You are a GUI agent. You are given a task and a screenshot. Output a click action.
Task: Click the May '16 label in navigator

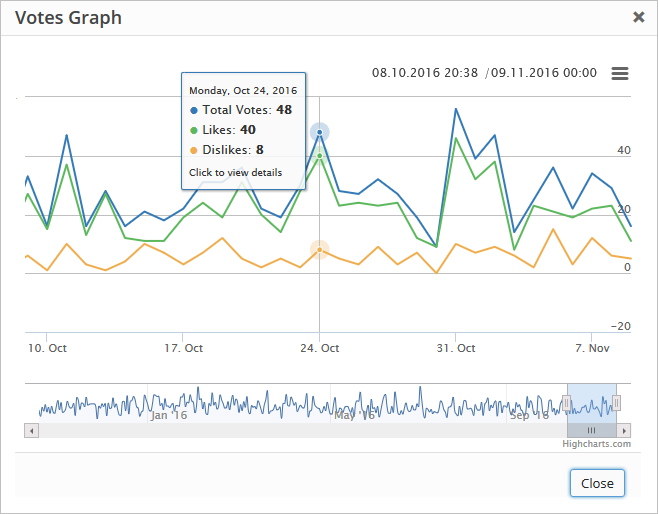tap(355, 415)
